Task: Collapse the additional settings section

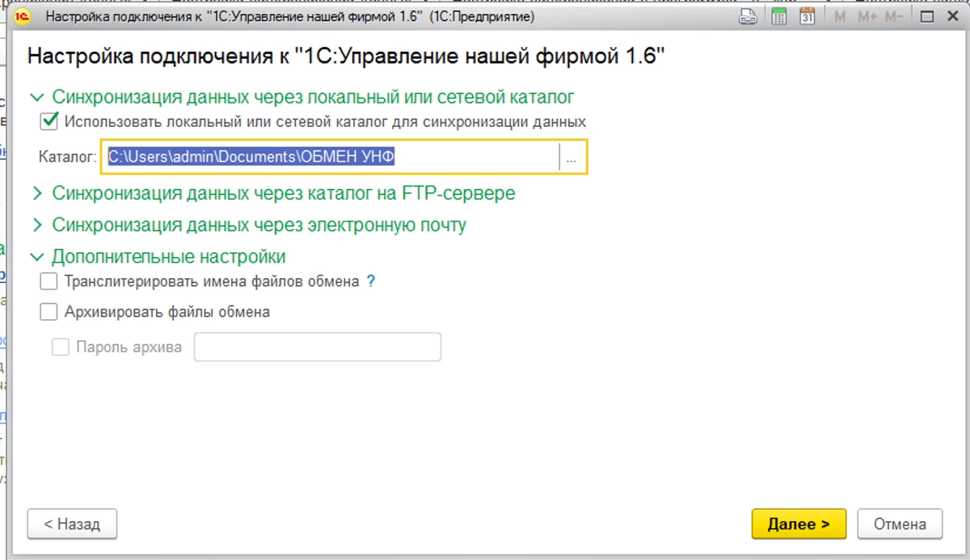Action: (x=36, y=257)
